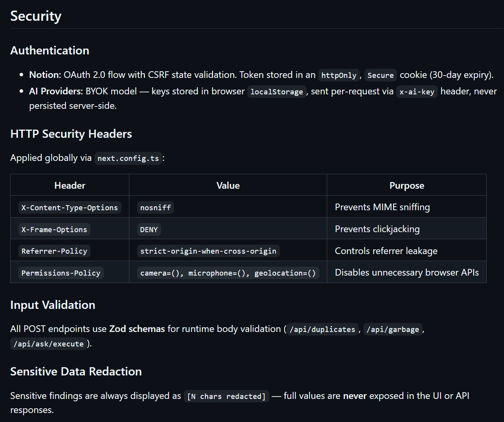Click the HTTP Security Headers heading

click(71, 134)
